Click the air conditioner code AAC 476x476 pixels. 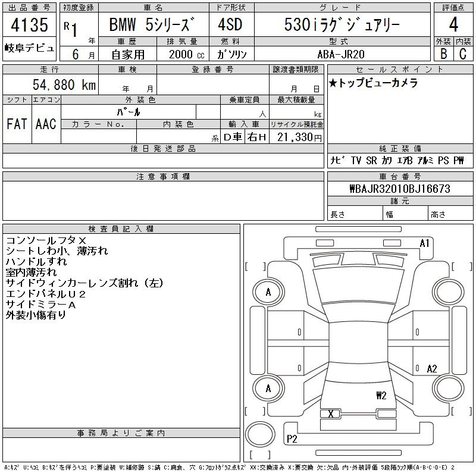[46, 124]
